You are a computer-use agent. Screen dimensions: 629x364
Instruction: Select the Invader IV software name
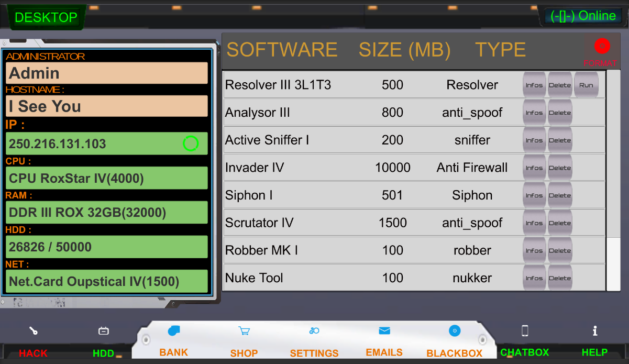[255, 168]
